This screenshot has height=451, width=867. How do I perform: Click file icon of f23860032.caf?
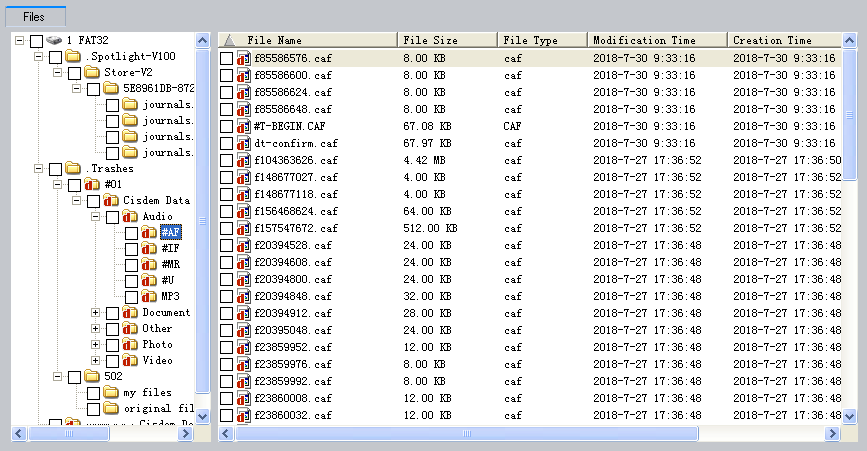pyautogui.click(x=244, y=415)
